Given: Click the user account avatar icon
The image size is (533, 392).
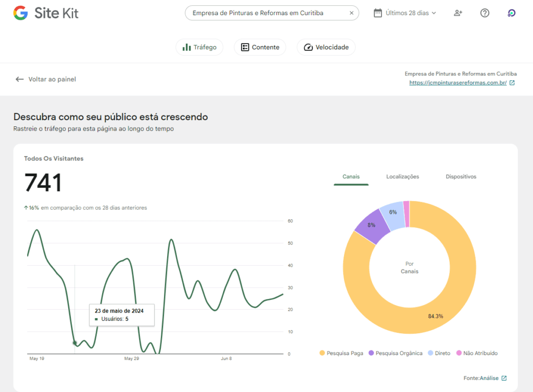Looking at the screenshot, I should (x=511, y=13).
